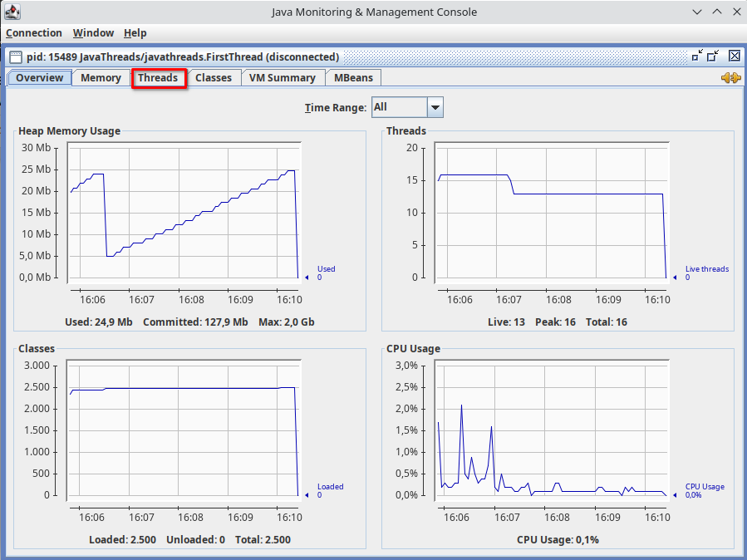747x560 pixels.
Task: Click the Classes chart plot area
Action: [x=184, y=430]
